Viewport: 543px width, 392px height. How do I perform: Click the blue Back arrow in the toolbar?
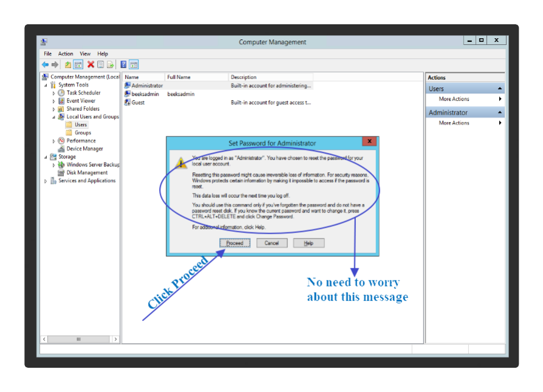click(x=45, y=65)
